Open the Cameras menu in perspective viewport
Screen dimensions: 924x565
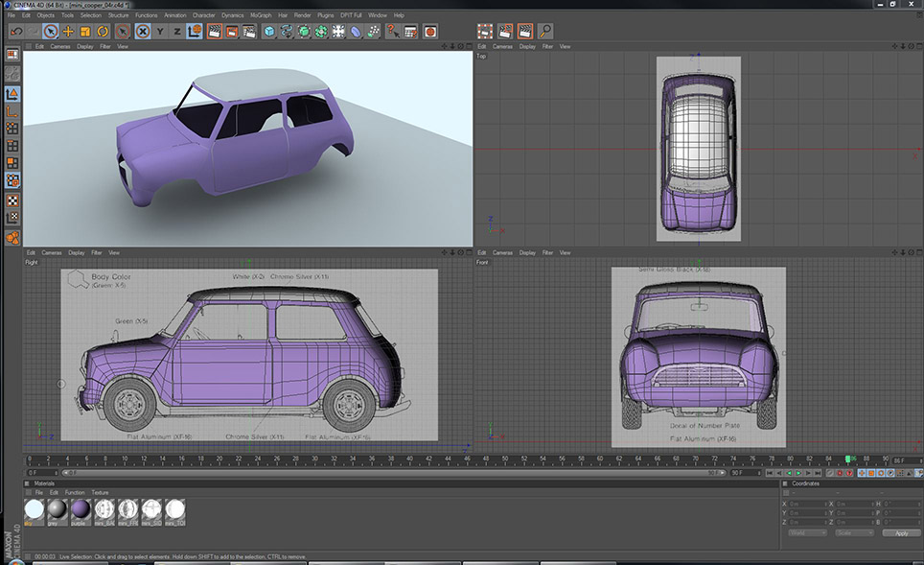59,46
